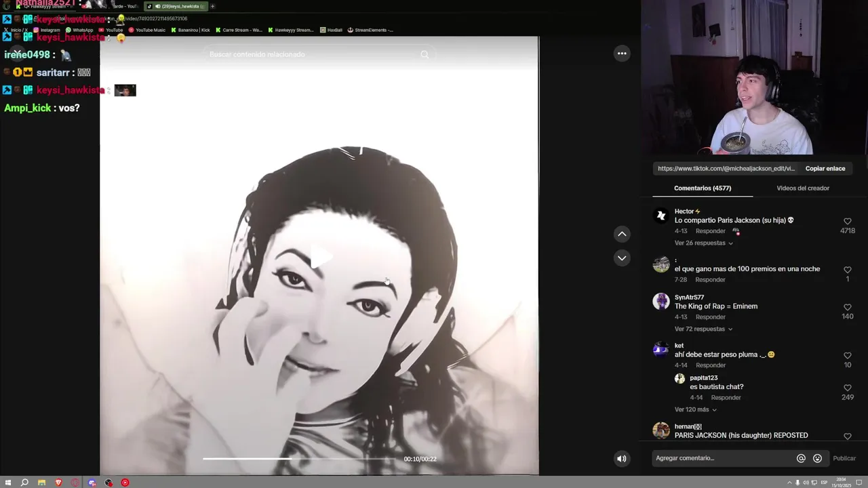Like ket's 'peso pluma' comment heart

pyautogui.click(x=847, y=355)
